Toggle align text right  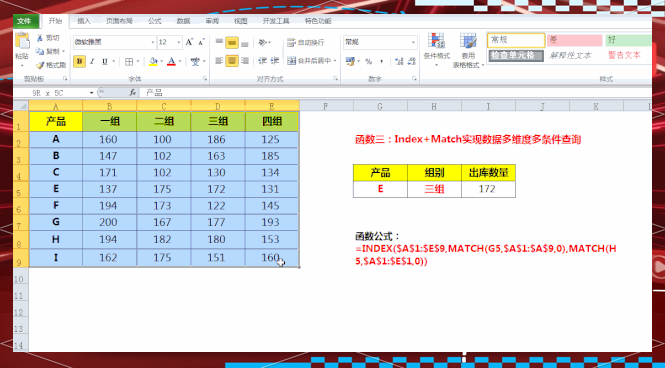tap(245, 61)
